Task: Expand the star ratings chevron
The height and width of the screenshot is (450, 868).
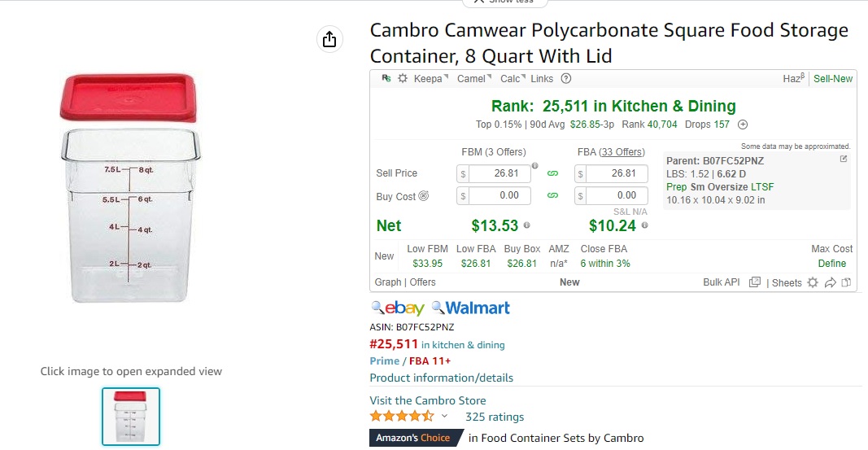Action: (444, 416)
